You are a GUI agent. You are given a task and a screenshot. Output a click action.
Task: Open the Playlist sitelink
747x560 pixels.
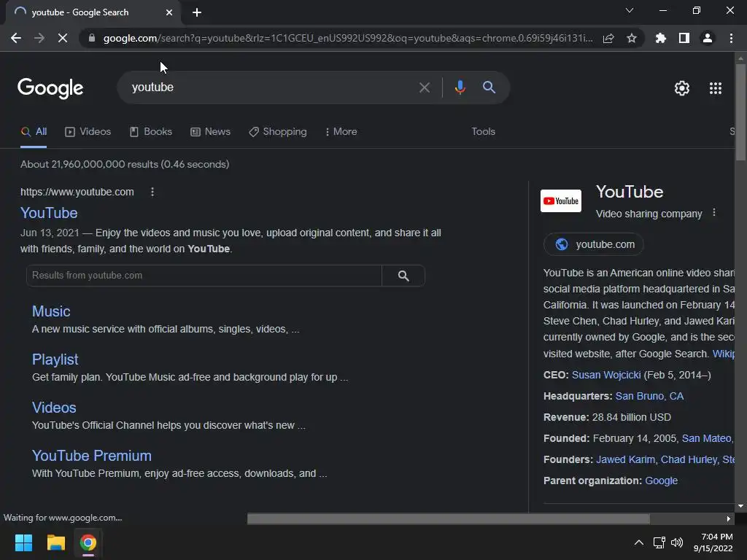click(x=55, y=359)
